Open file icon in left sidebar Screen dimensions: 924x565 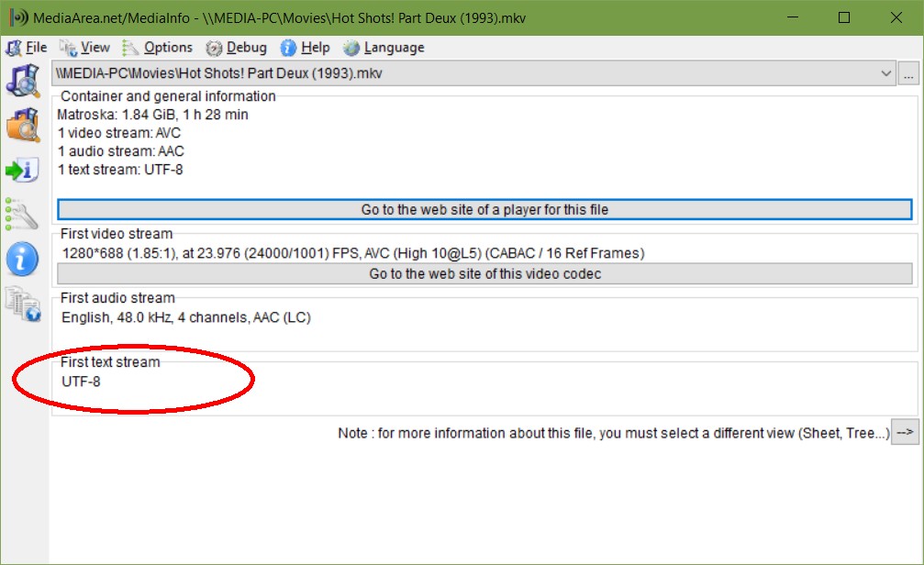(x=23, y=81)
